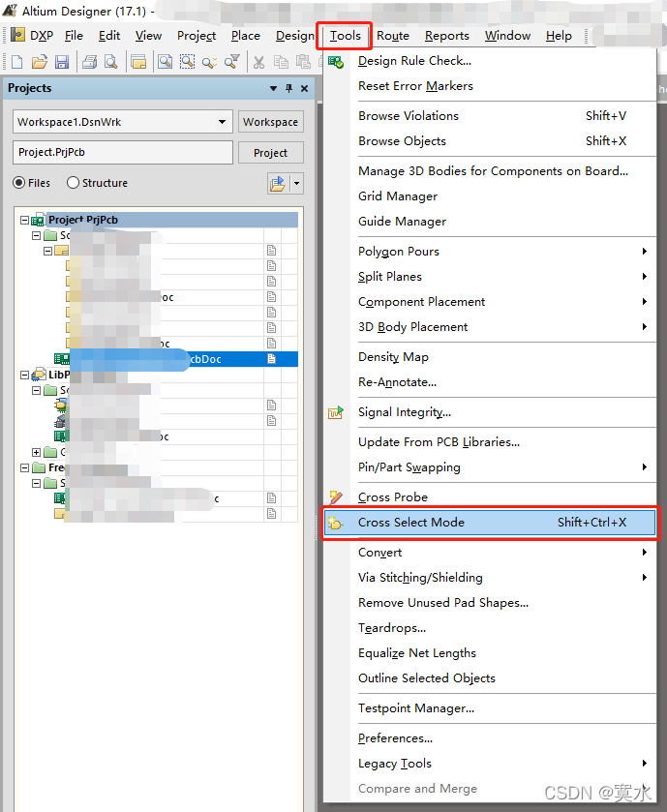Screen dimensions: 667x812
Task: Click the Print toolbar icon
Action: click(x=90, y=62)
